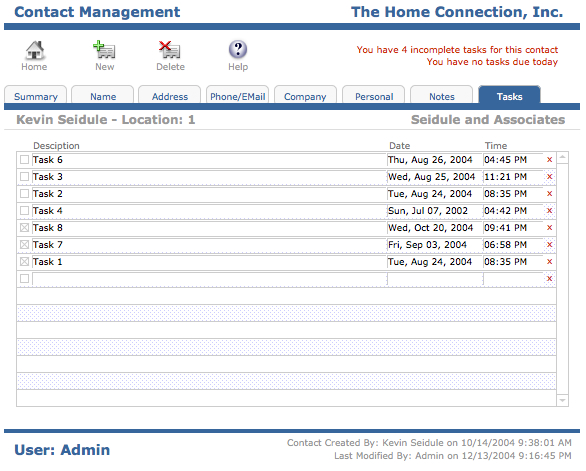
Task: Uncheck the completed Task 8 checkbox
Action: (x=24, y=228)
